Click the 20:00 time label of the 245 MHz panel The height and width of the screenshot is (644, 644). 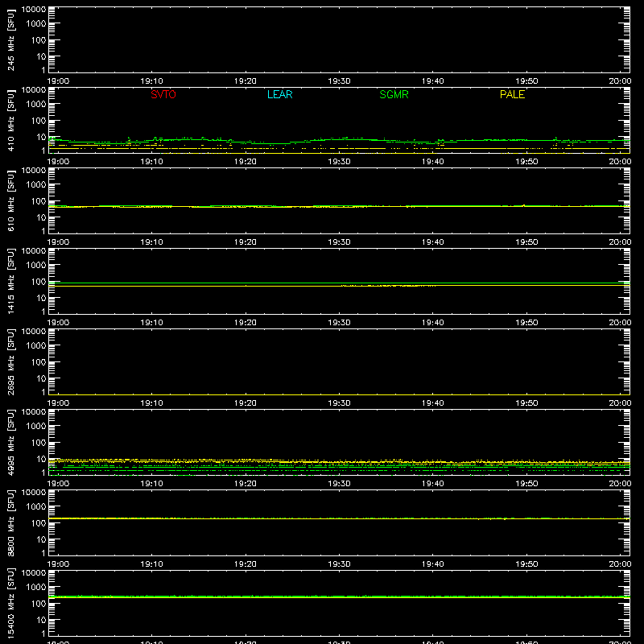pyautogui.click(x=620, y=81)
